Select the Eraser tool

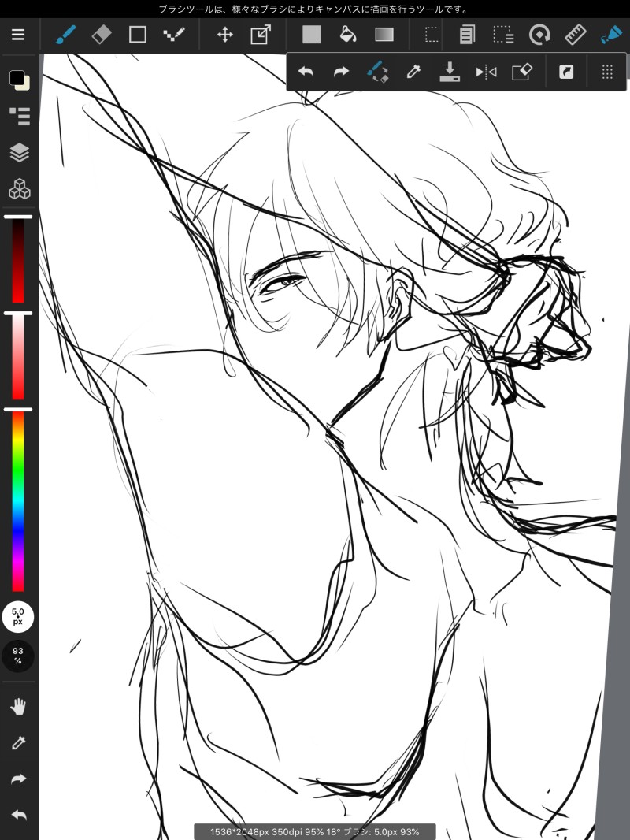tap(102, 35)
